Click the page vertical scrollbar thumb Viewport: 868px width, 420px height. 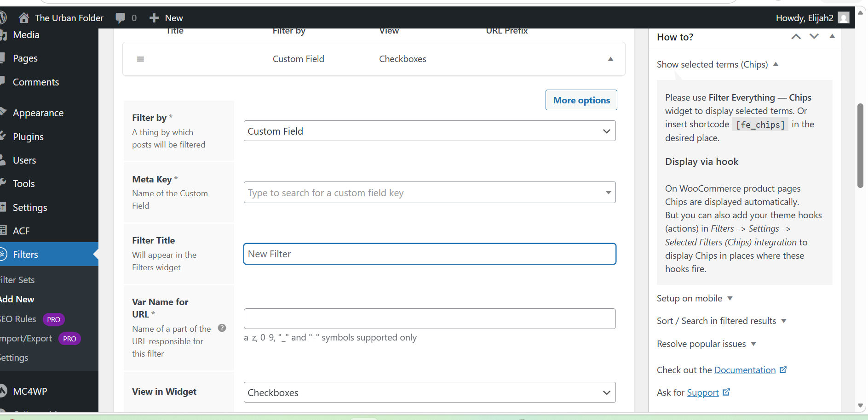click(x=860, y=146)
